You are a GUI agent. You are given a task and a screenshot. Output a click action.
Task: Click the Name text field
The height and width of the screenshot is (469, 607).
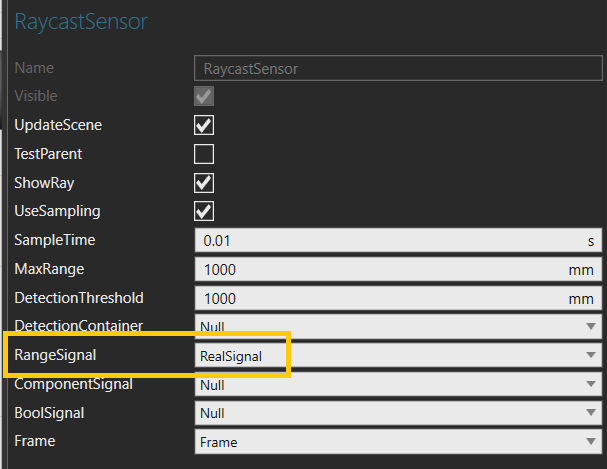pyautogui.click(x=398, y=69)
